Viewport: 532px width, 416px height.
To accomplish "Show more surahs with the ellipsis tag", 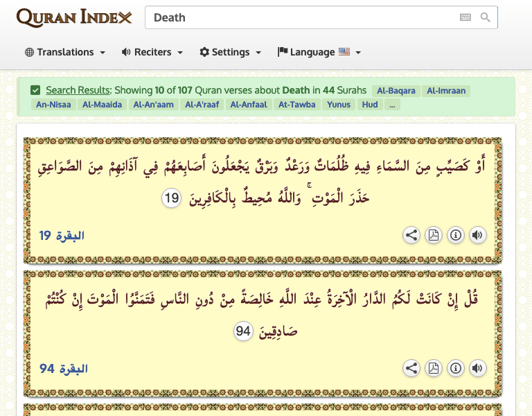I will [392, 105].
